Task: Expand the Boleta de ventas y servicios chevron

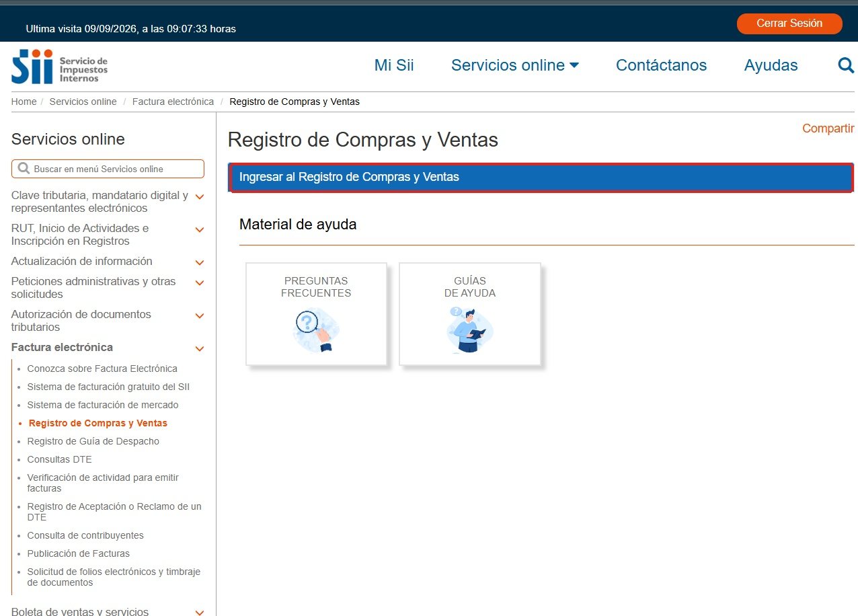Action: pyautogui.click(x=200, y=613)
